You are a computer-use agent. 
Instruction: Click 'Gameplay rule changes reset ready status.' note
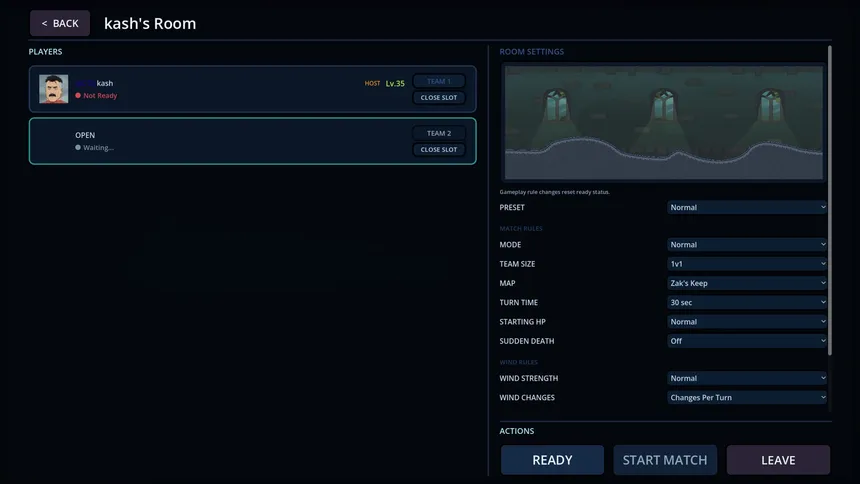pyautogui.click(x=555, y=192)
